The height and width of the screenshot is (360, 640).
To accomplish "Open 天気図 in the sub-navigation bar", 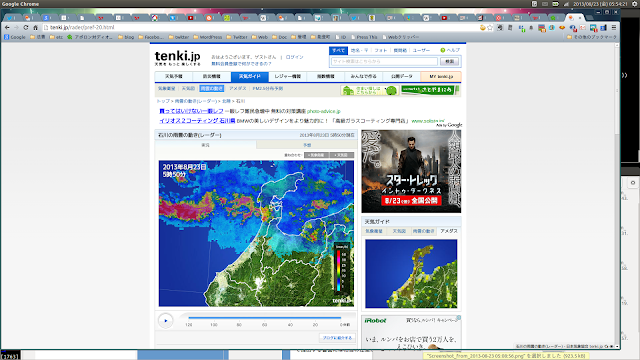I will pos(188,88).
